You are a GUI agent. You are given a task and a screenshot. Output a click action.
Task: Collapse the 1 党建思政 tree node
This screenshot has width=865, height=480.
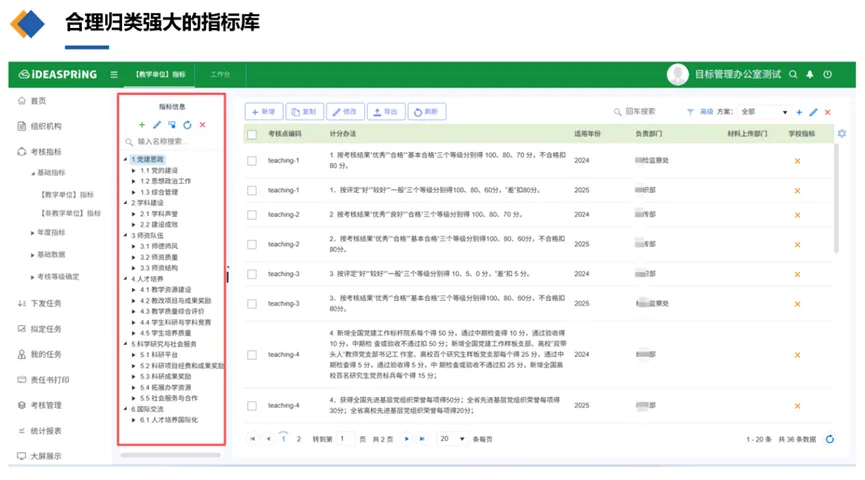126,159
